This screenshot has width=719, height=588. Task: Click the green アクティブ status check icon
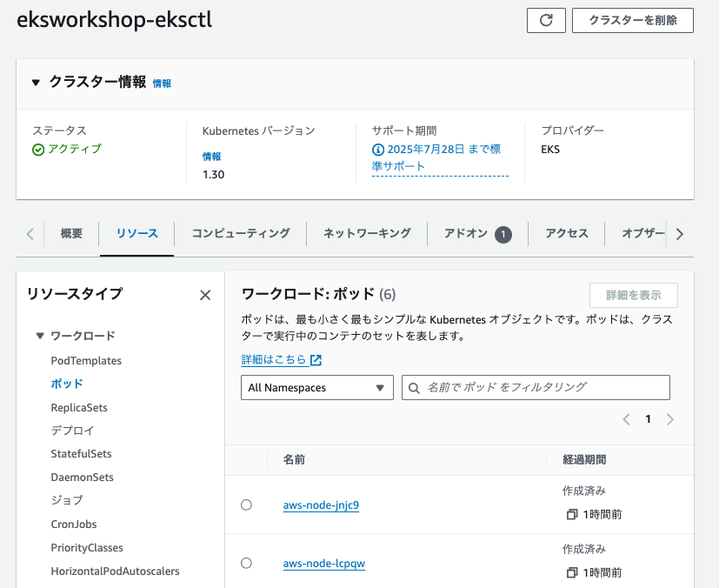tap(38, 150)
